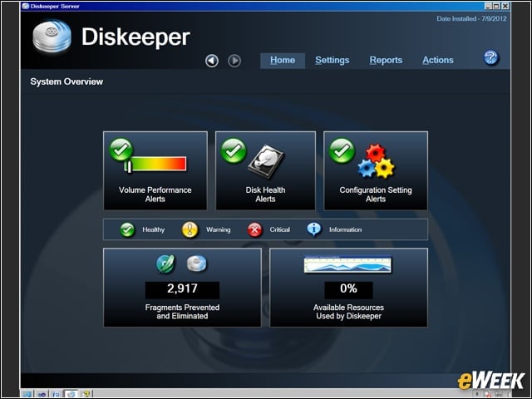Click the 0% resource usage value
Screen dimensions: 532x399
[x=348, y=288]
